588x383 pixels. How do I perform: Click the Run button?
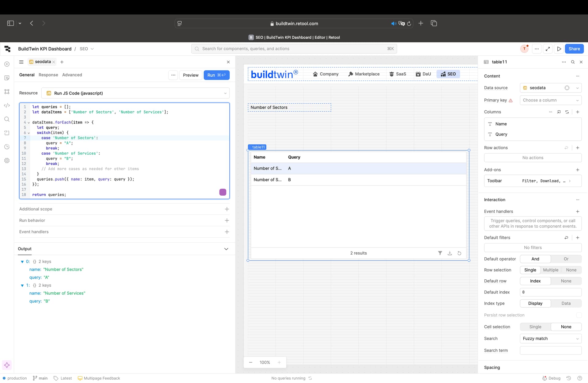pyautogui.click(x=217, y=75)
